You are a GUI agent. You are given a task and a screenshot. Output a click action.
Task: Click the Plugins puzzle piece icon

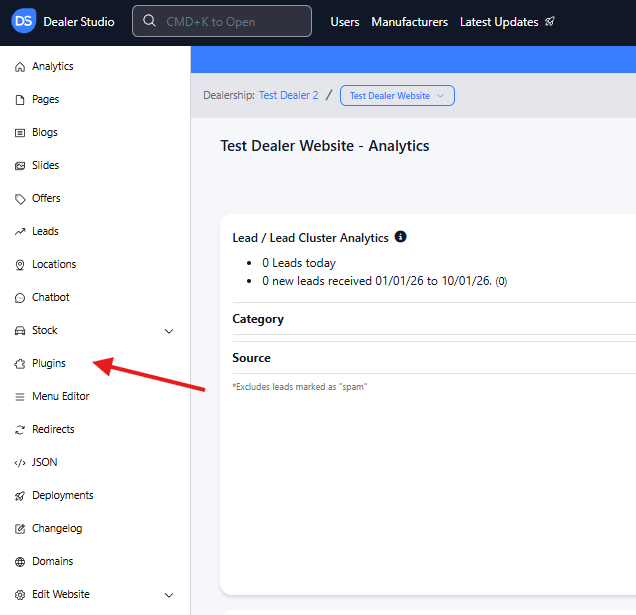pyautogui.click(x=20, y=364)
